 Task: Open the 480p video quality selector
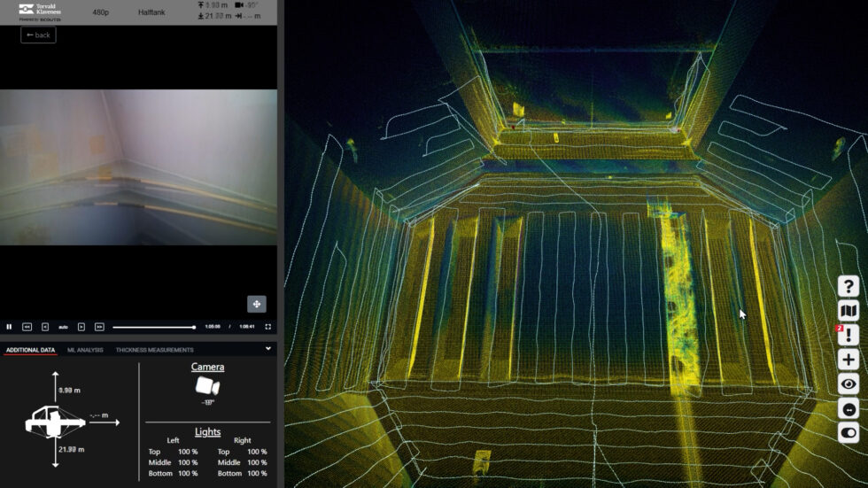point(101,12)
